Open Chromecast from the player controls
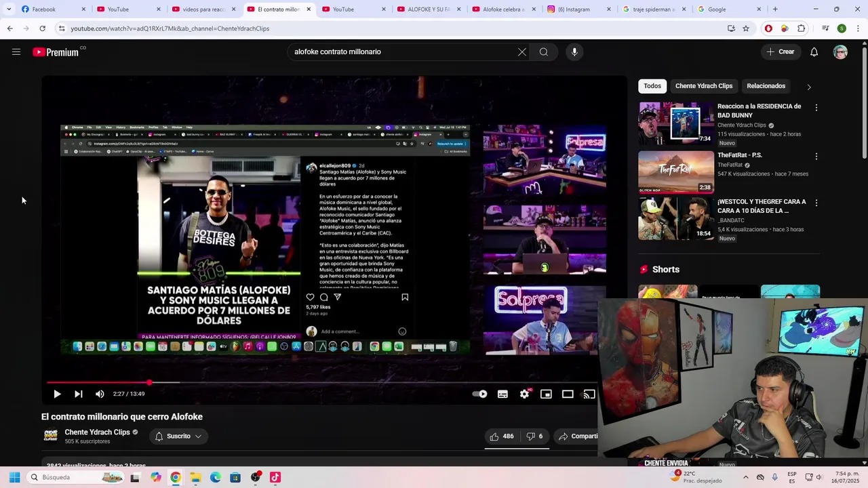 coord(589,394)
